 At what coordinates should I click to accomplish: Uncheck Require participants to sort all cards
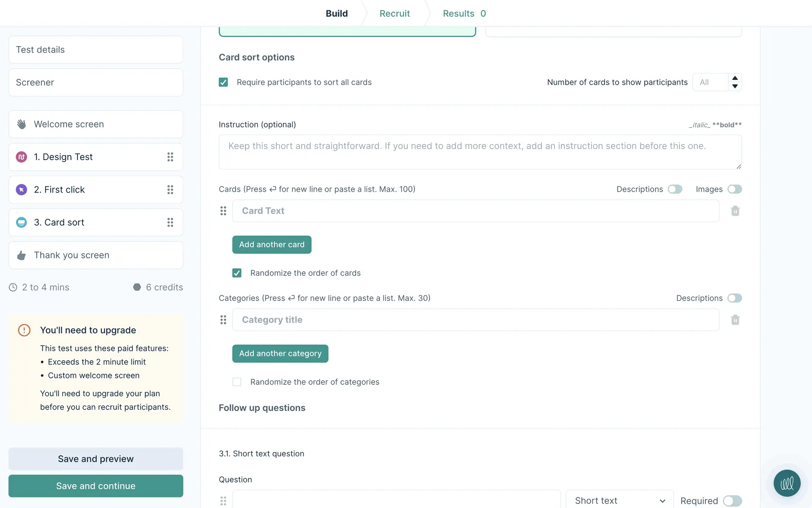click(223, 82)
